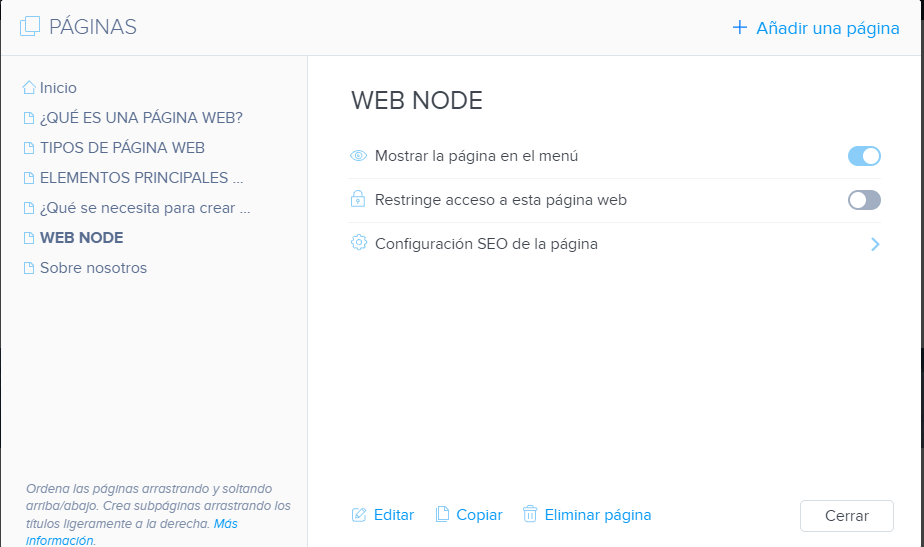
Task: Click the page icon next to WEB NODE
Action: (29, 238)
